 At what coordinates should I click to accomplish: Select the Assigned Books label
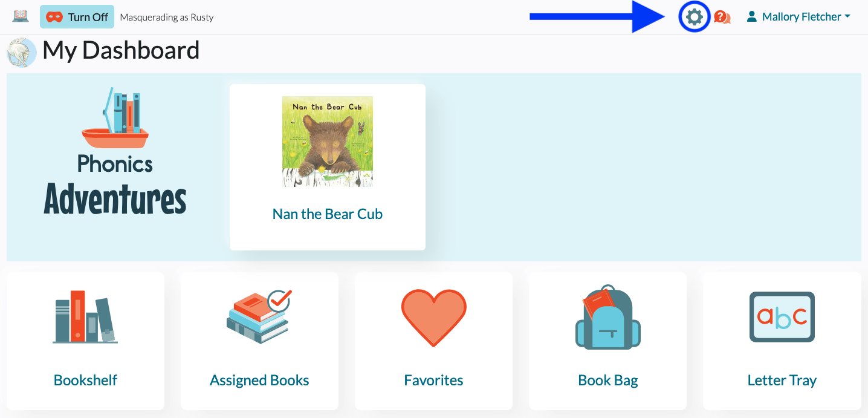(259, 380)
